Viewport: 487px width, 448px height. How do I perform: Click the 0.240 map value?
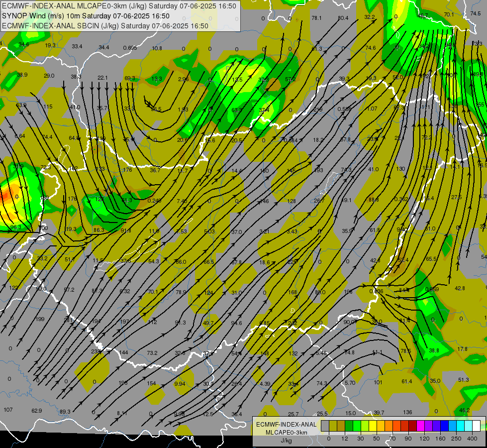click(154, 201)
